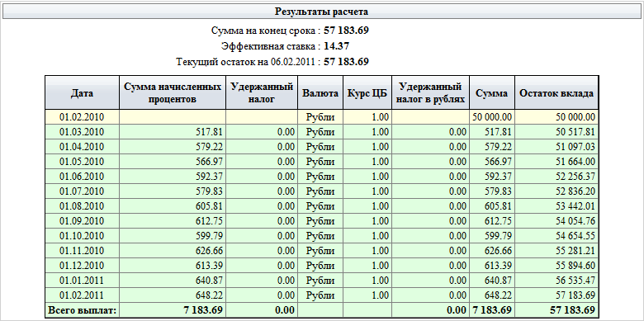The image size is (644, 321).
Task: Click rate 1.00 in the 01.06.2010 row
Action: 367,177
